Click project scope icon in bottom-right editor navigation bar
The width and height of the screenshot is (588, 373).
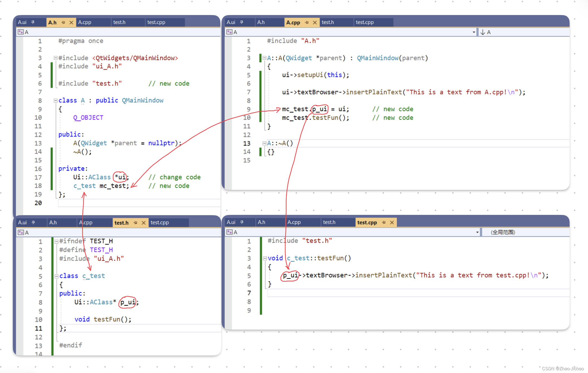point(230,232)
